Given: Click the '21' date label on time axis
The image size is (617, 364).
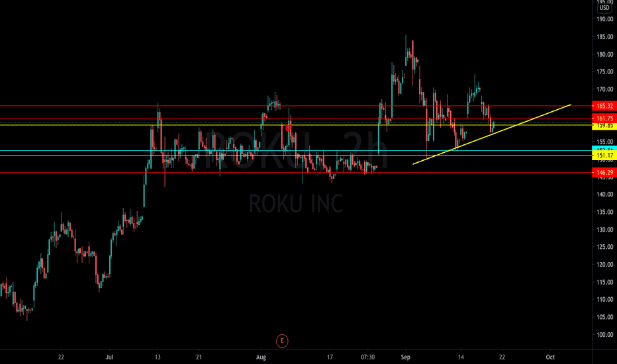Looking at the screenshot, I should [199, 357].
